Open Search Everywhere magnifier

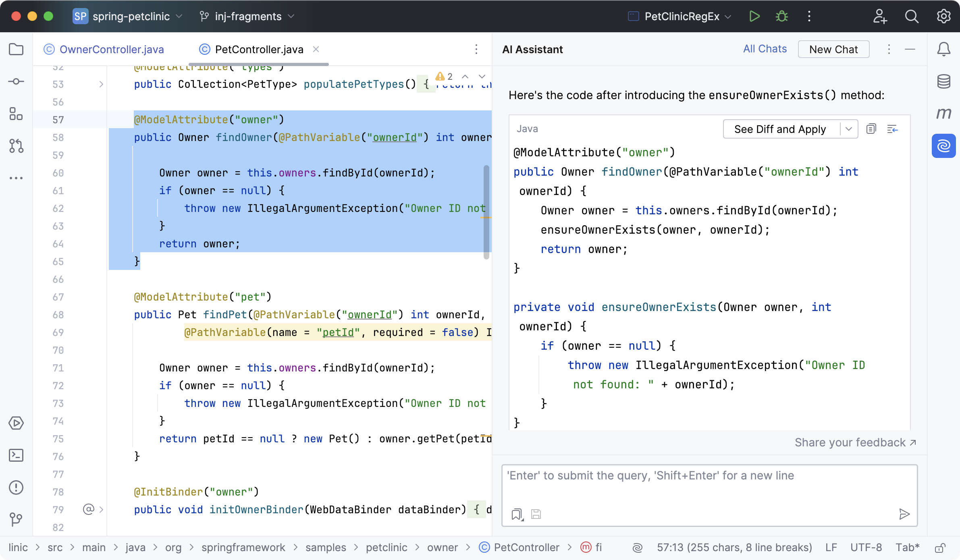(x=912, y=16)
